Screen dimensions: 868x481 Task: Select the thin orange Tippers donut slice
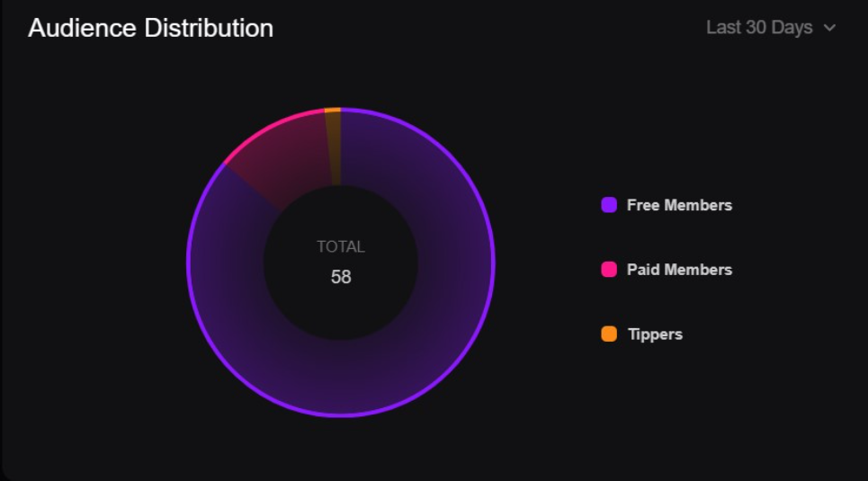coord(334,144)
